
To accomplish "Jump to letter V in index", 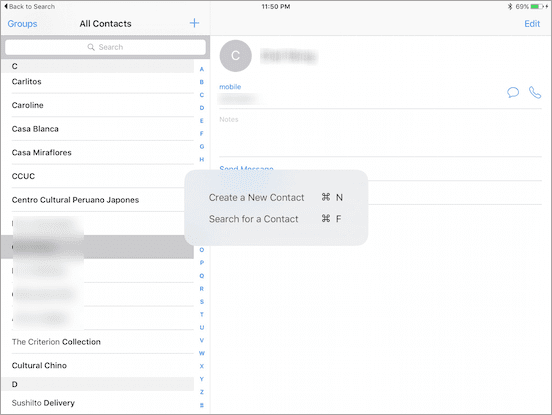I will coord(202,340).
